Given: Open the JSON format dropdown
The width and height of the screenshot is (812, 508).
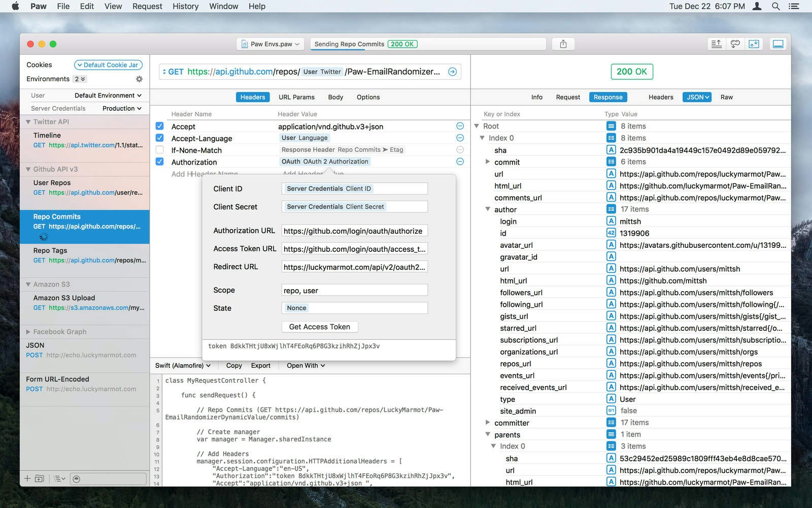Looking at the screenshot, I should [x=698, y=97].
